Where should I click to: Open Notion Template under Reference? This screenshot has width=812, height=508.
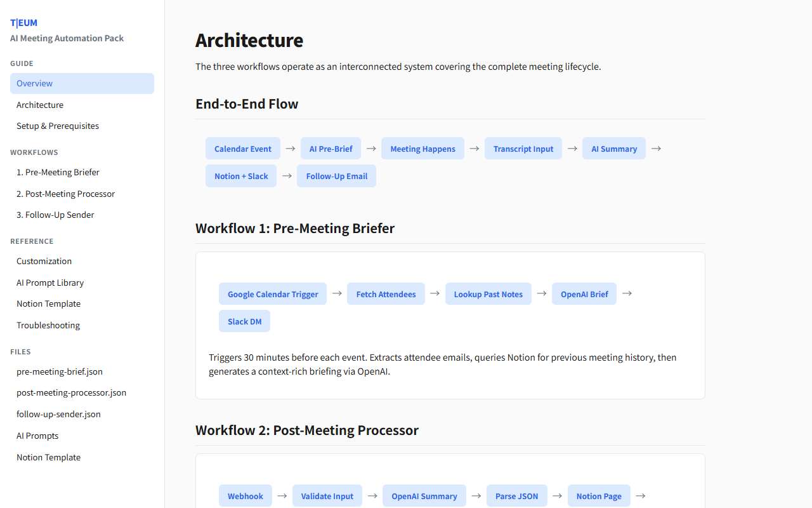[x=48, y=304]
